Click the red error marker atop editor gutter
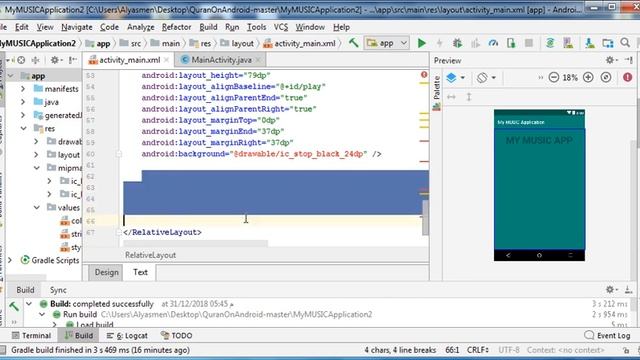 (x=424, y=75)
